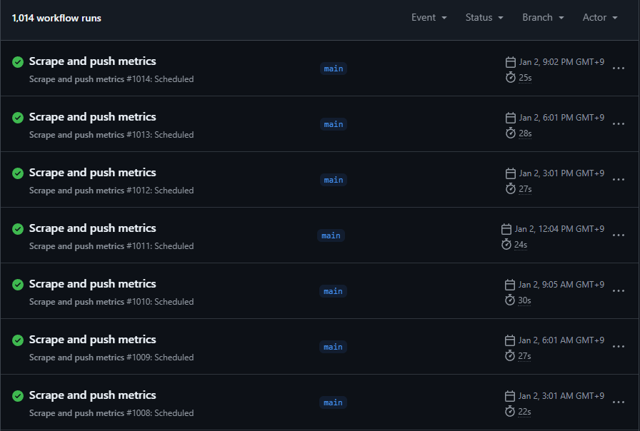Screen dimensions: 640x431
Task: Open the Actor filter dropdown
Action: pyautogui.click(x=600, y=18)
